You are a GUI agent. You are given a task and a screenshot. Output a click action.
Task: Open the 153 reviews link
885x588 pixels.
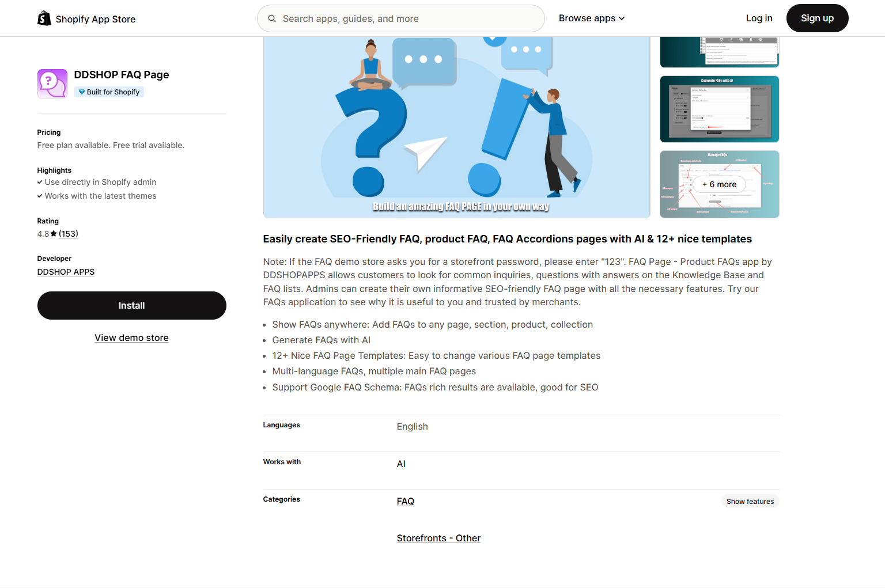[x=69, y=234]
